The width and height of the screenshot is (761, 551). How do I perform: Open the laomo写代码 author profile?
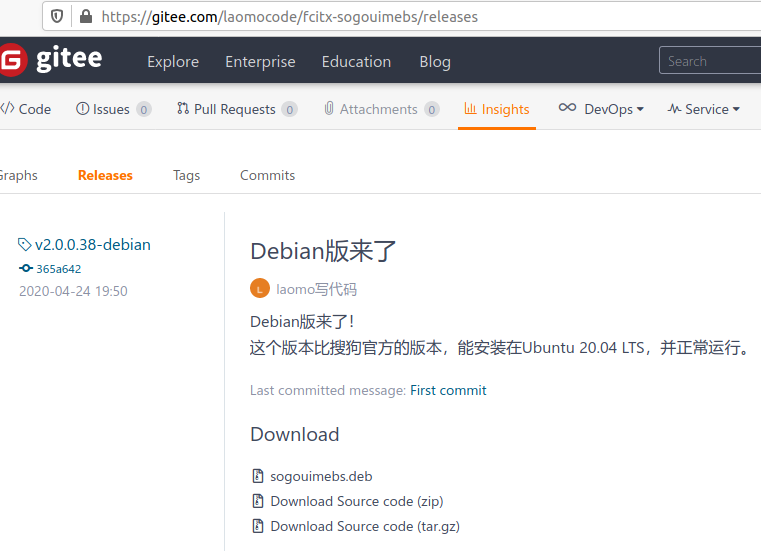click(316, 289)
